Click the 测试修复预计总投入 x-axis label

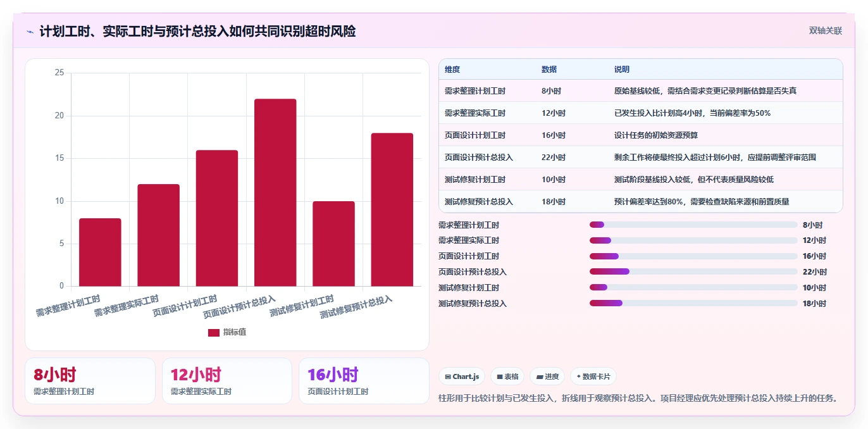click(x=356, y=307)
